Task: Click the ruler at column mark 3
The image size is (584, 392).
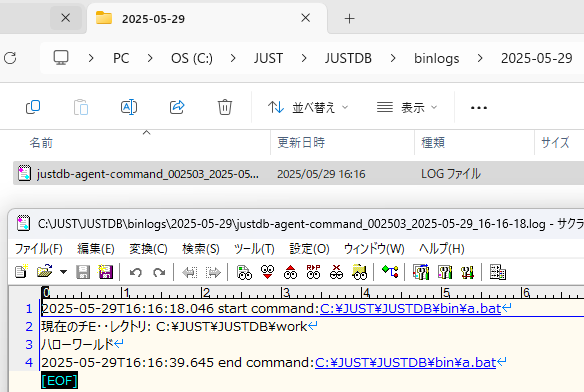Action: point(285,293)
